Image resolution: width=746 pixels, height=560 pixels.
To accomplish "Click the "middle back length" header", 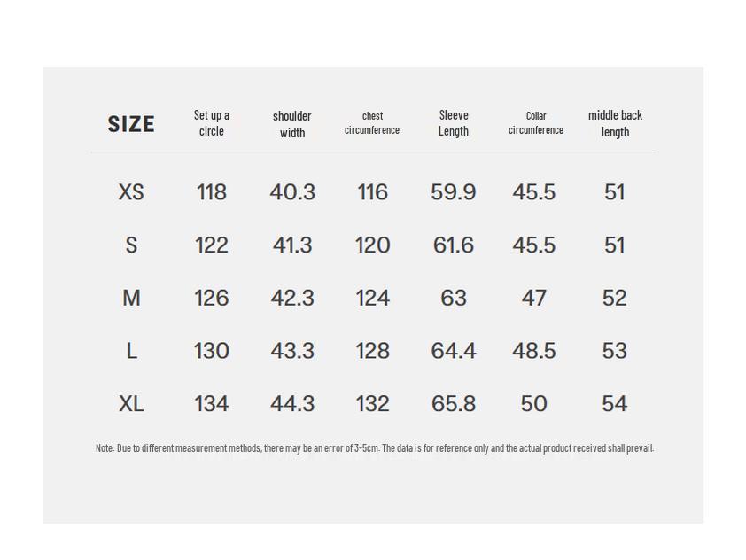I will click(615, 123).
